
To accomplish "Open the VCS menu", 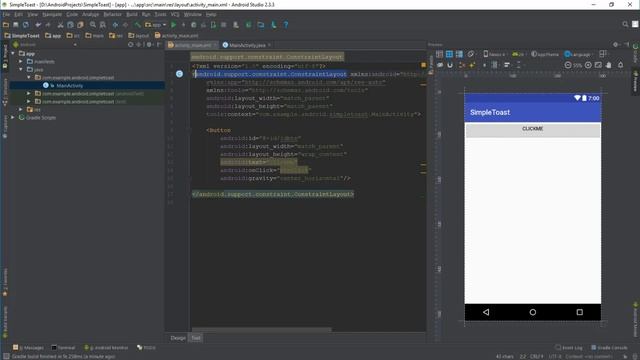I will coord(175,14).
